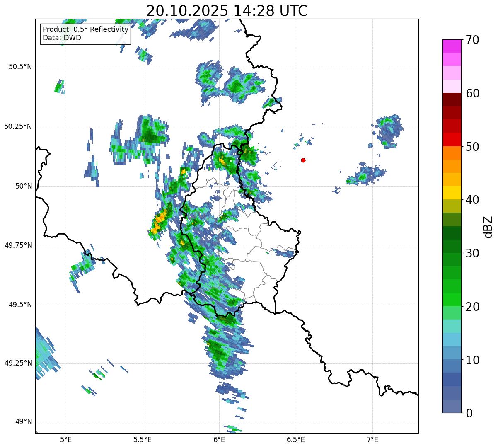Click the longitude label 7°E
The width and height of the screenshot is (498, 448).
point(372,439)
